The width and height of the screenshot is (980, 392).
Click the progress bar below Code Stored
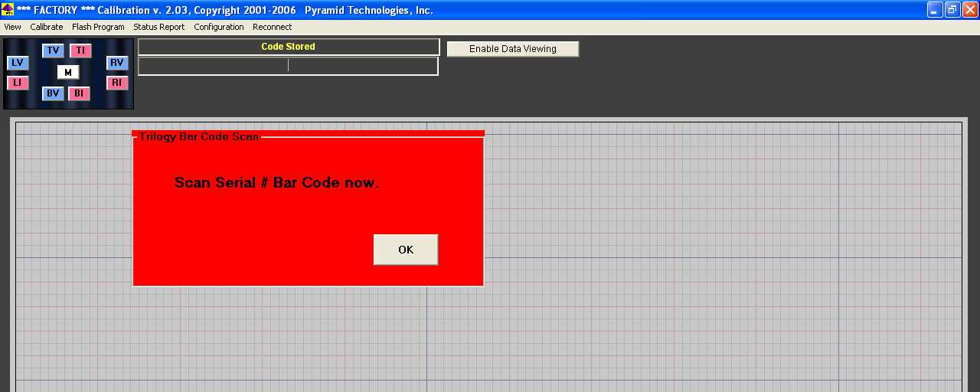coord(288,66)
